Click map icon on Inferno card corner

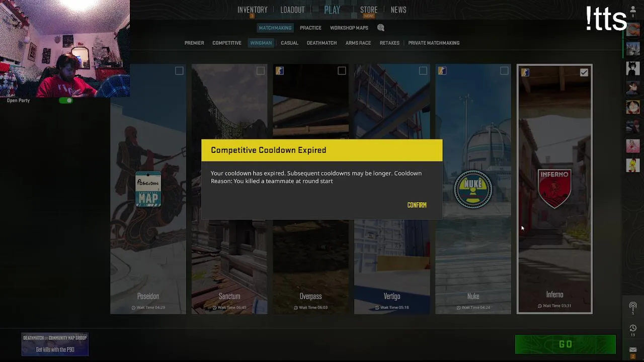pos(525,72)
